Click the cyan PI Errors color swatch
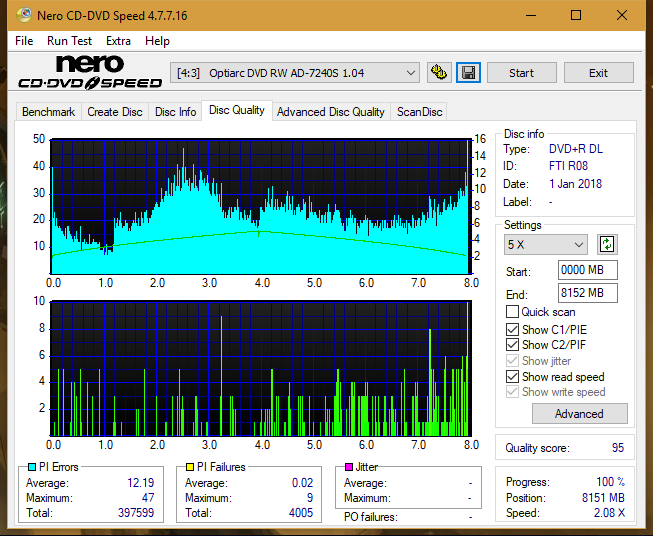Viewport: 653px width, 536px height. click(31, 467)
